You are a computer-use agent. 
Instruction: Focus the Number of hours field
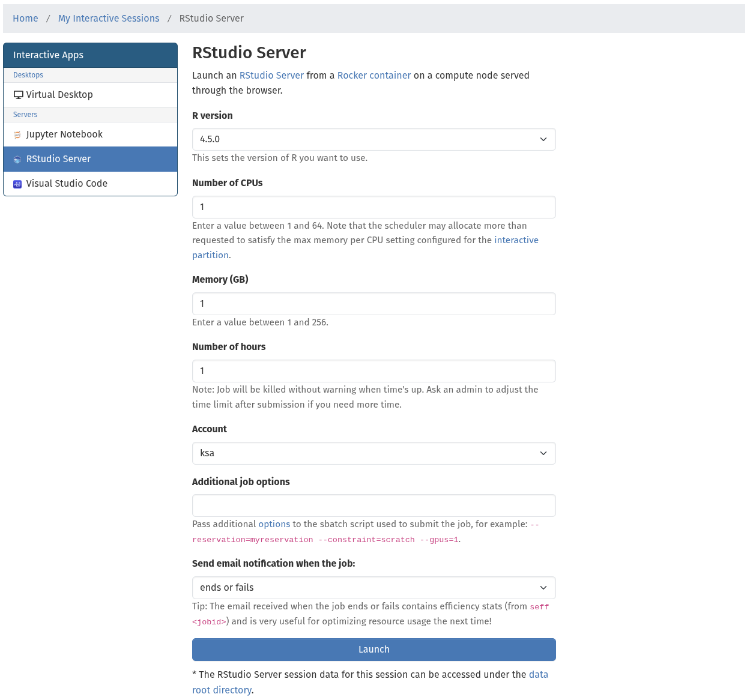point(373,371)
